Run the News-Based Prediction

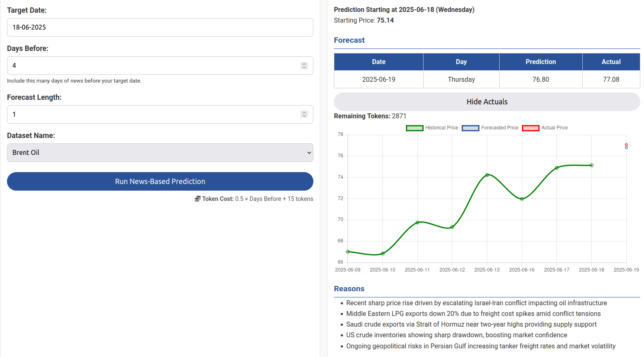pos(160,182)
